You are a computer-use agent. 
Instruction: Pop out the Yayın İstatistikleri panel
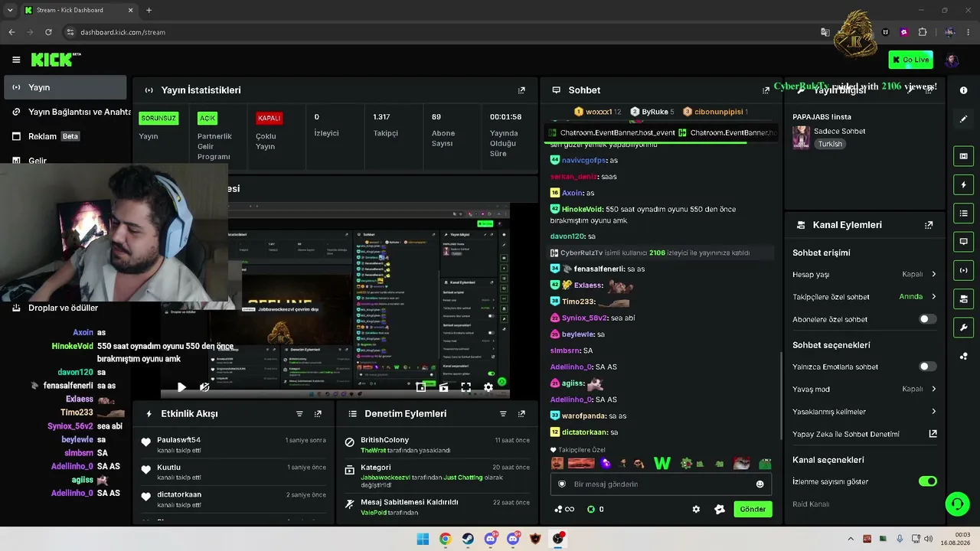coord(521,90)
